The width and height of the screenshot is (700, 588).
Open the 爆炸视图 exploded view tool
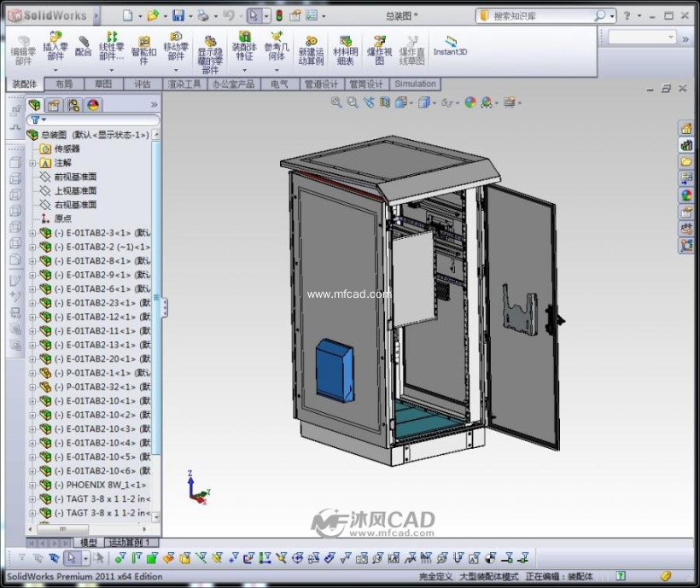click(x=379, y=50)
